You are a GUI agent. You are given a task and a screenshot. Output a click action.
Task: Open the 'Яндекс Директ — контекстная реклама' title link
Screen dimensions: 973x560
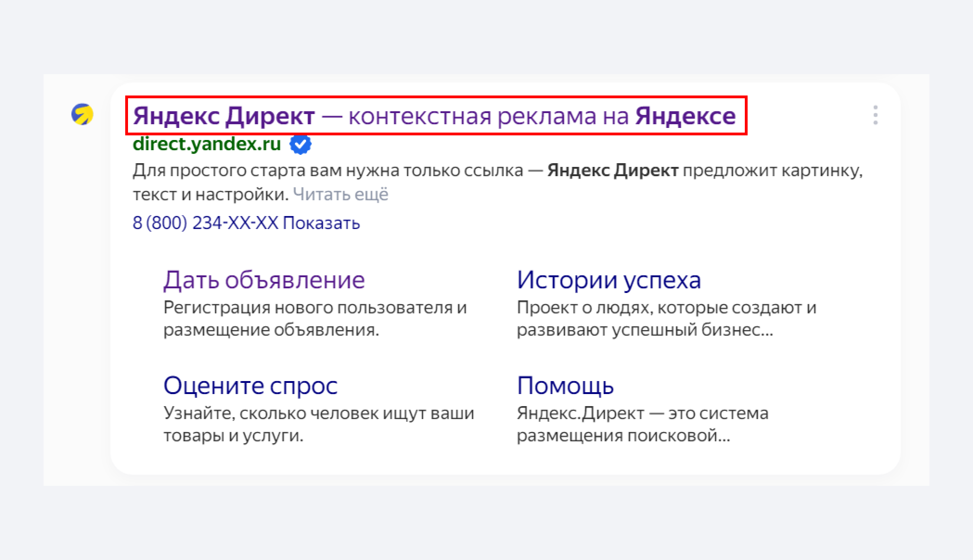[434, 116]
